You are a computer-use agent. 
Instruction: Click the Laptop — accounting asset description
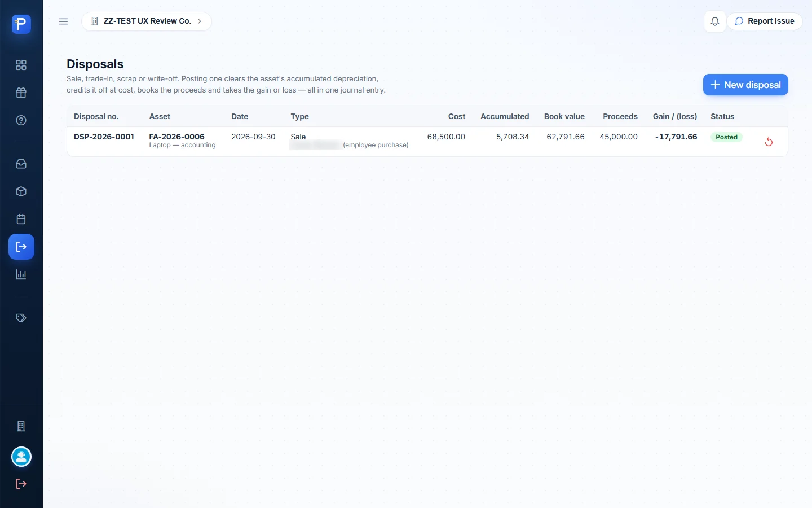click(x=182, y=145)
